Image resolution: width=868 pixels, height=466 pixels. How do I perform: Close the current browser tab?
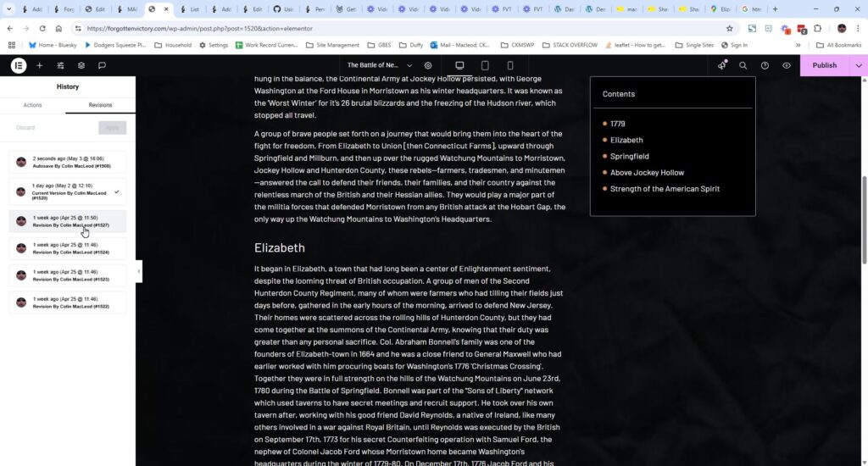(166, 8)
